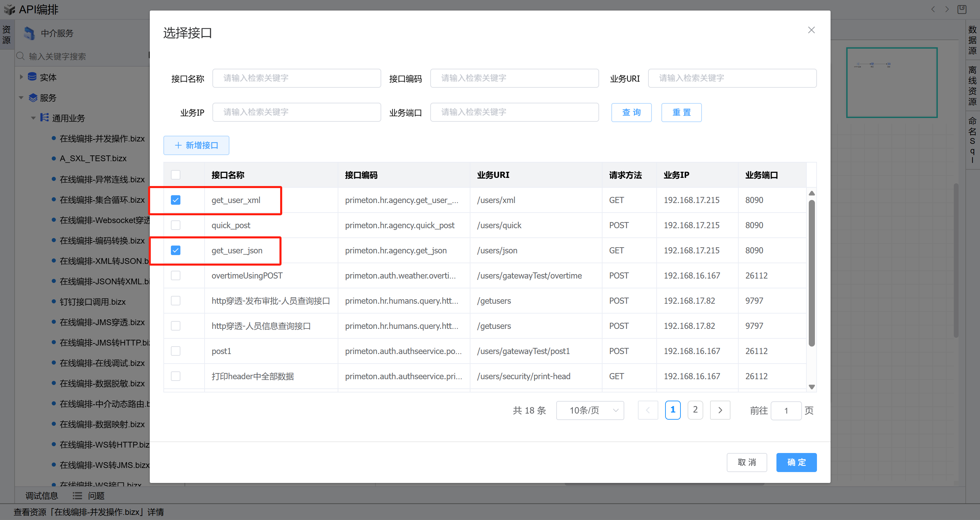Click the 查询 button
This screenshot has width=980, height=520.
tap(631, 113)
